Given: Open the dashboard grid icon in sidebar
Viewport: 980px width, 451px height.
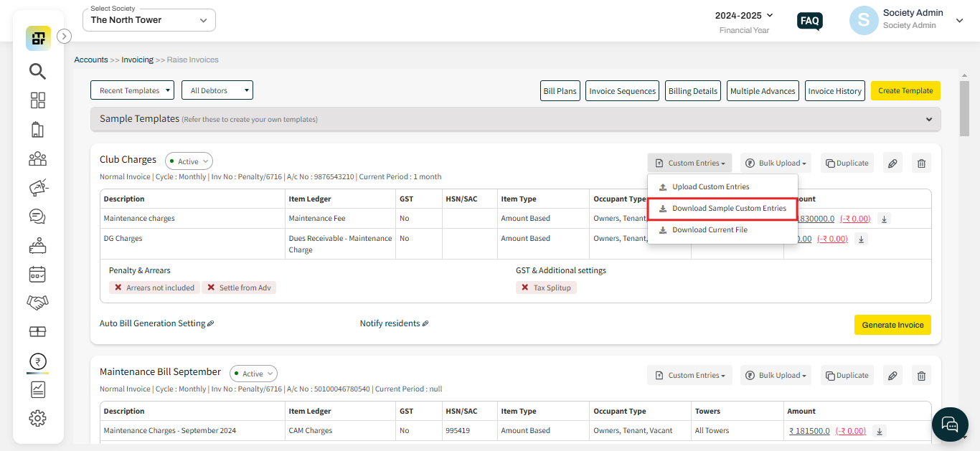Looking at the screenshot, I should (x=37, y=100).
